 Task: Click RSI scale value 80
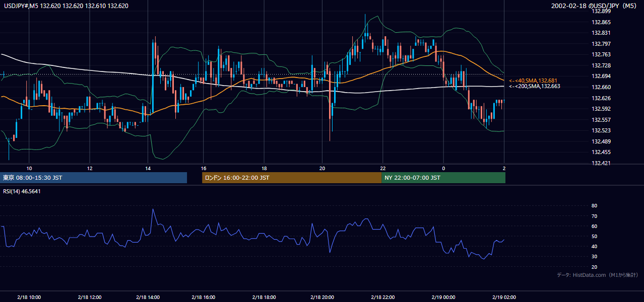tap(595, 206)
